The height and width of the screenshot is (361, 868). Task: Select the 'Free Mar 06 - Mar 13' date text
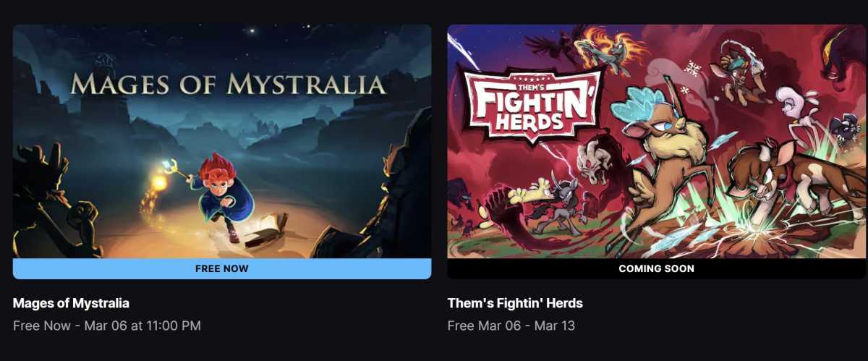click(511, 326)
